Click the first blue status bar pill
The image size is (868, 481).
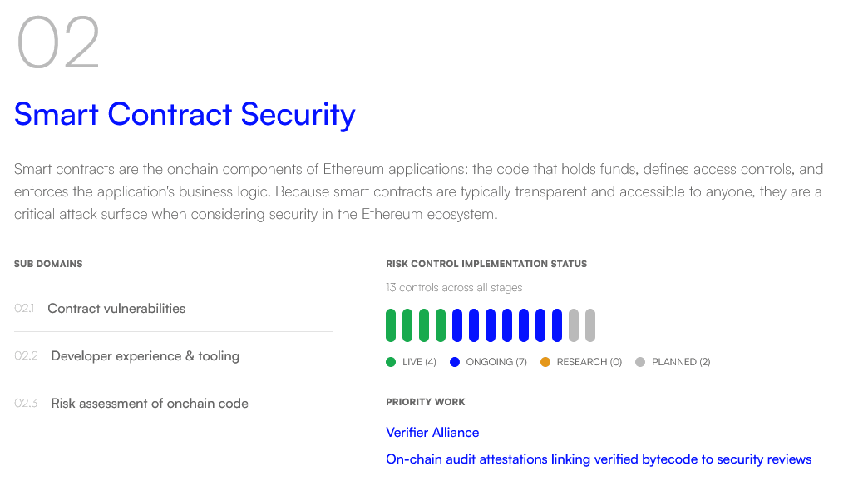457,325
